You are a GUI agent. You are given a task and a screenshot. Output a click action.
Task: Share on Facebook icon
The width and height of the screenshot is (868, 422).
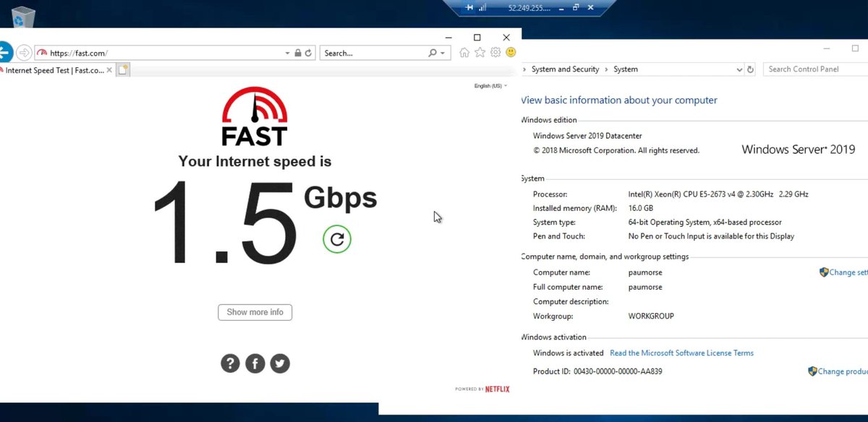(255, 363)
